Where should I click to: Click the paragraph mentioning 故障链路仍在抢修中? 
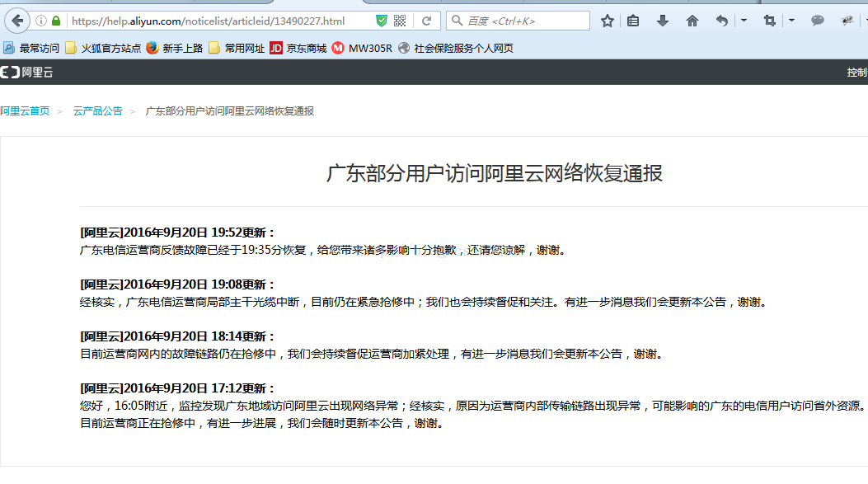coord(373,355)
